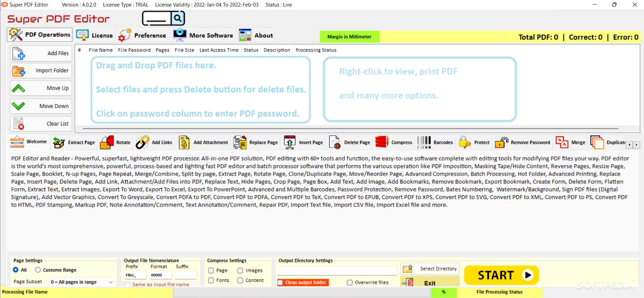Click the search box icon beside the logo
The height and width of the screenshot is (298, 644).
point(163,18)
